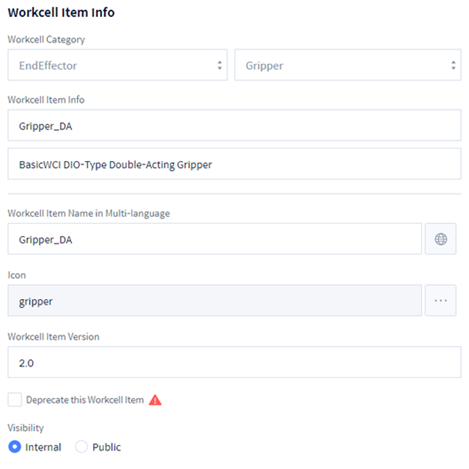
Task: Click the Workcell Item Info heading
Action: click(x=61, y=13)
